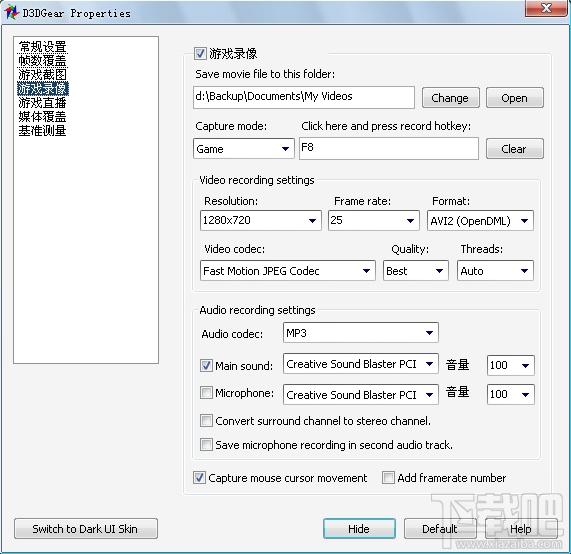Open the Capture mode dropdown
This screenshot has width=571, height=554.
244,149
